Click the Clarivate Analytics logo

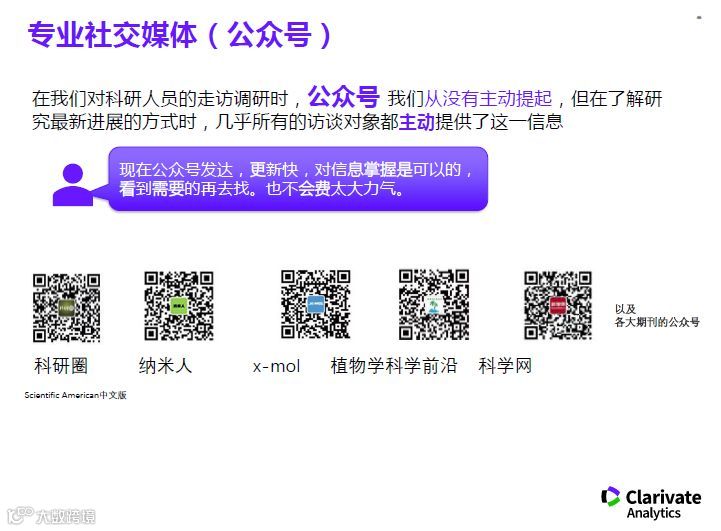coord(651,503)
